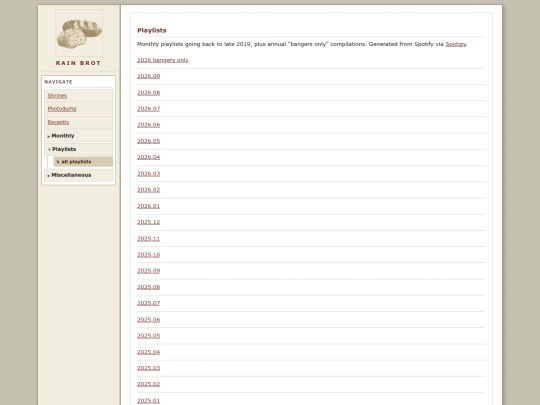Collapse the Playlists section
The image size is (540, 405).
[79, 149]
